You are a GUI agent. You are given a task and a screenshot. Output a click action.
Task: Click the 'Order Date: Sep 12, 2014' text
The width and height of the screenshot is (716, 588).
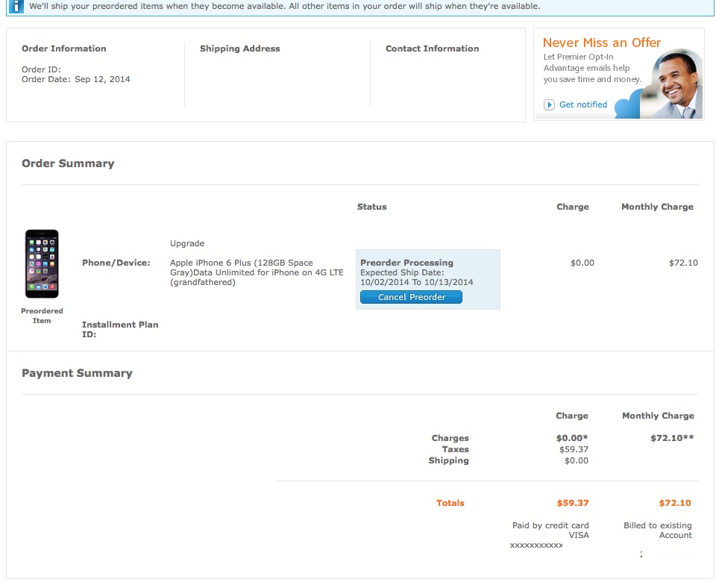[76, 79]
